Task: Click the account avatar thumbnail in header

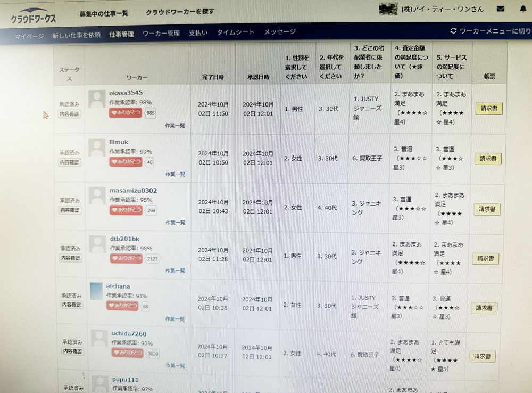Action: (388, 9)
